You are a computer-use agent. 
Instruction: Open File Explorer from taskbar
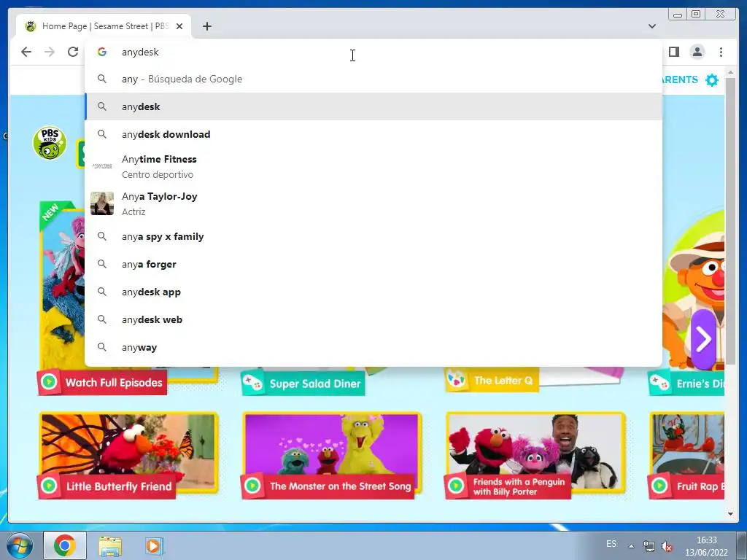(111, 545)
